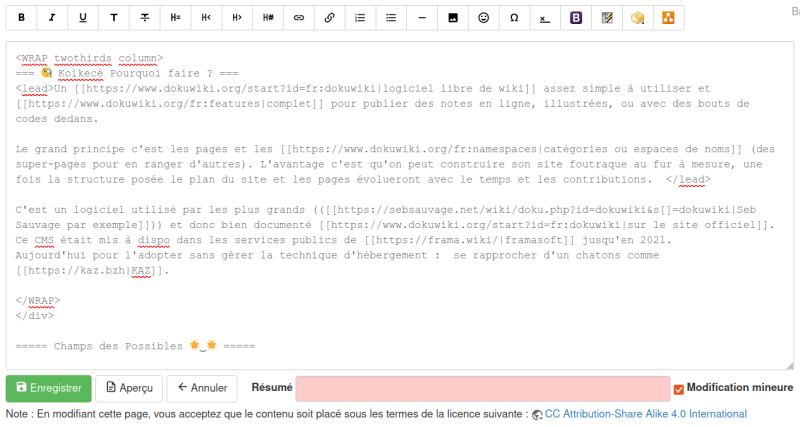Apply italic formatting

coord(52,18)
